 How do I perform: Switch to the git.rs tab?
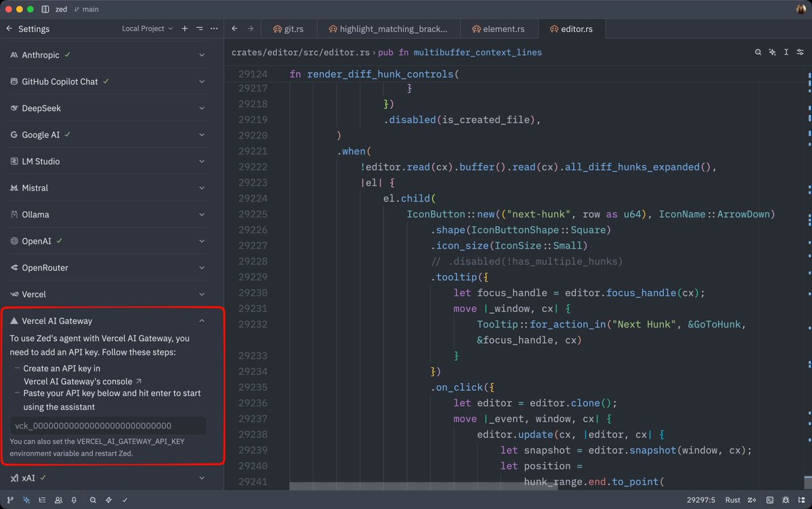(x=289, y=29)
